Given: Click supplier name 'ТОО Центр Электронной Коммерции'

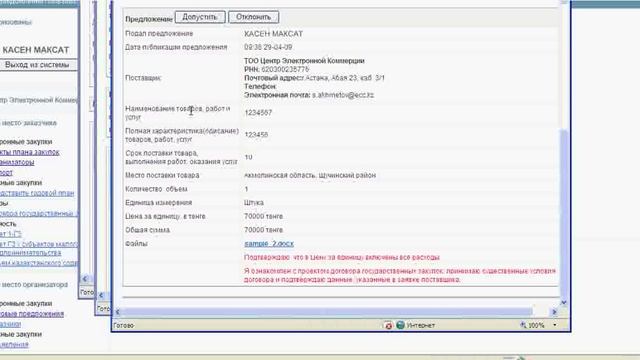Looking at the screenshot, I should 304,61.
